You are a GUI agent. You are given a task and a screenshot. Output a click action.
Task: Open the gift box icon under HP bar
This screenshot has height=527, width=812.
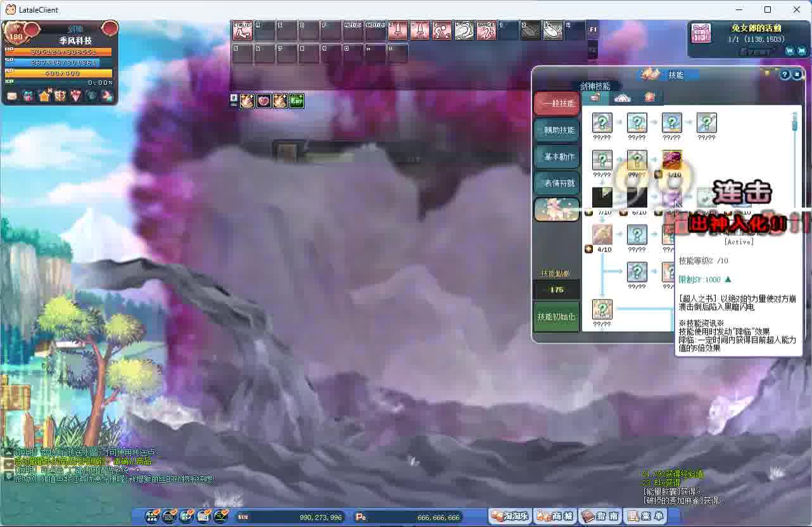point(27,96)
